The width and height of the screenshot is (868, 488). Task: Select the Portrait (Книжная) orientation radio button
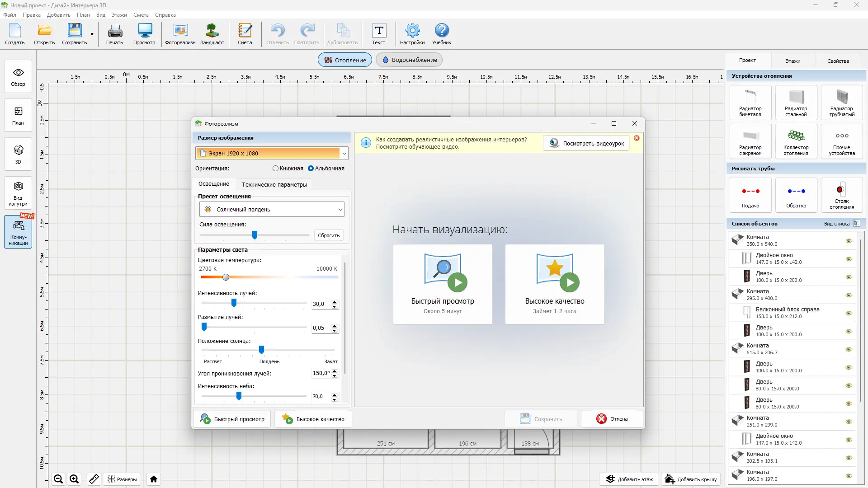click(275, 169)
